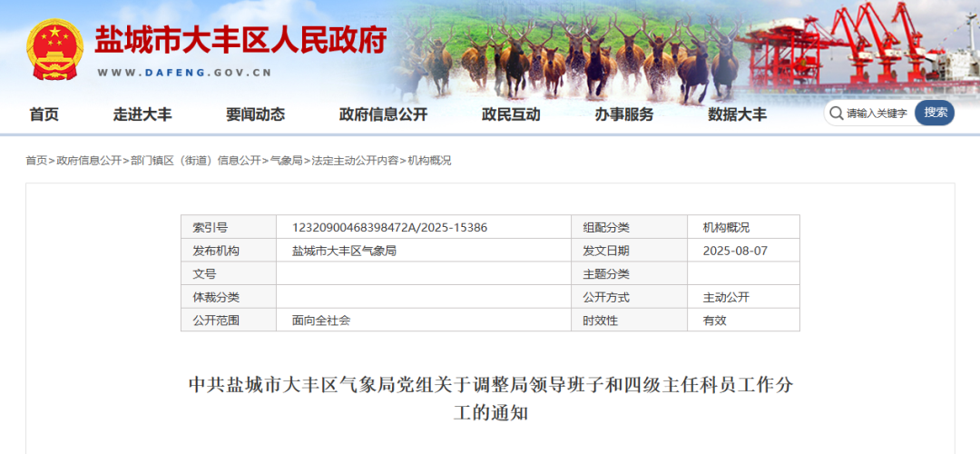The width and height of the screenshot is (980, 454).
Task: Click the national emblem logo
Action: click(54, 50)
